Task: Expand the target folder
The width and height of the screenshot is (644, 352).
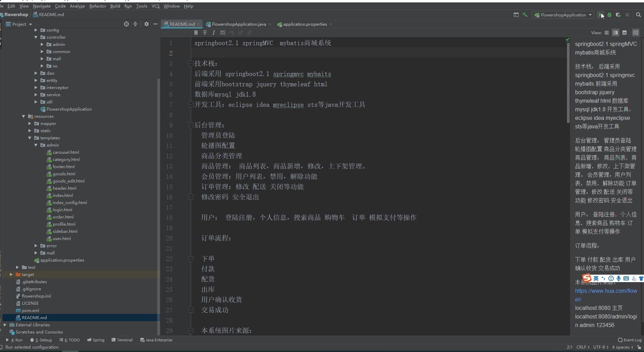Action: [x=11, y=275]
